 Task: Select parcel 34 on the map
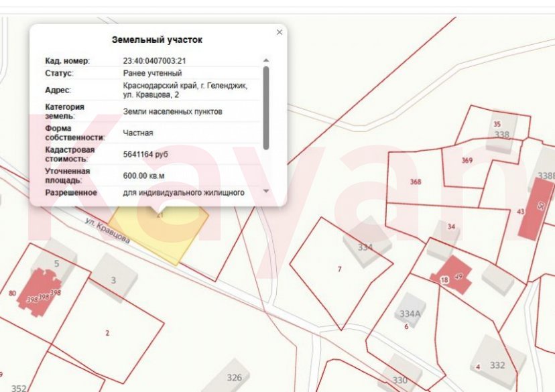click(x=451, y=226)
